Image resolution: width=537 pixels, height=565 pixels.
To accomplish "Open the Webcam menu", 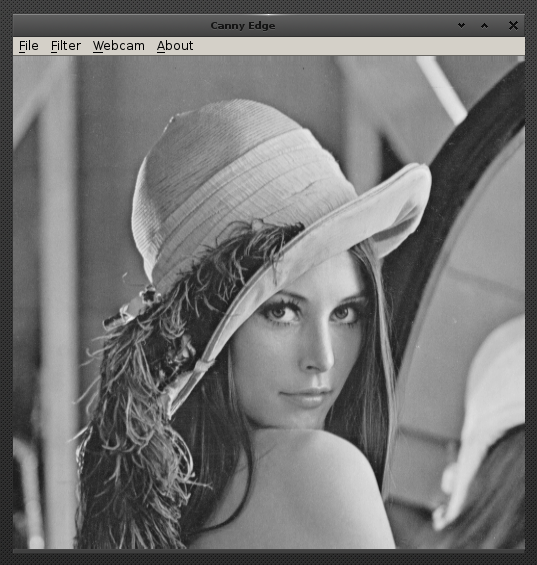I will [119, 46].
